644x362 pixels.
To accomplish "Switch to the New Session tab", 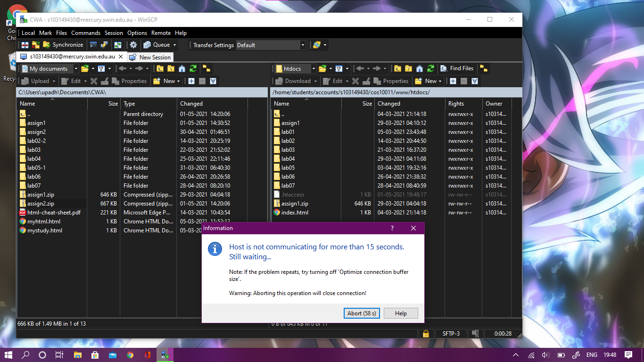I will coord(150,57).
